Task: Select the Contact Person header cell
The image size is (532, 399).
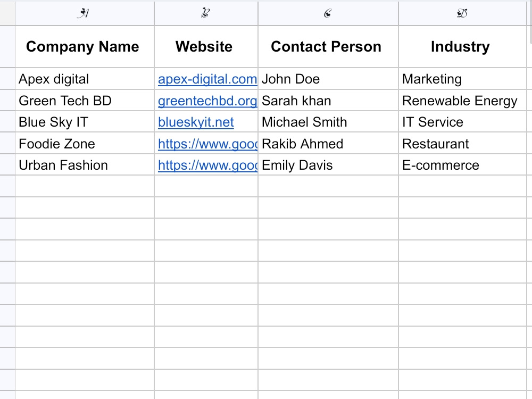Action: coord(328,46)
